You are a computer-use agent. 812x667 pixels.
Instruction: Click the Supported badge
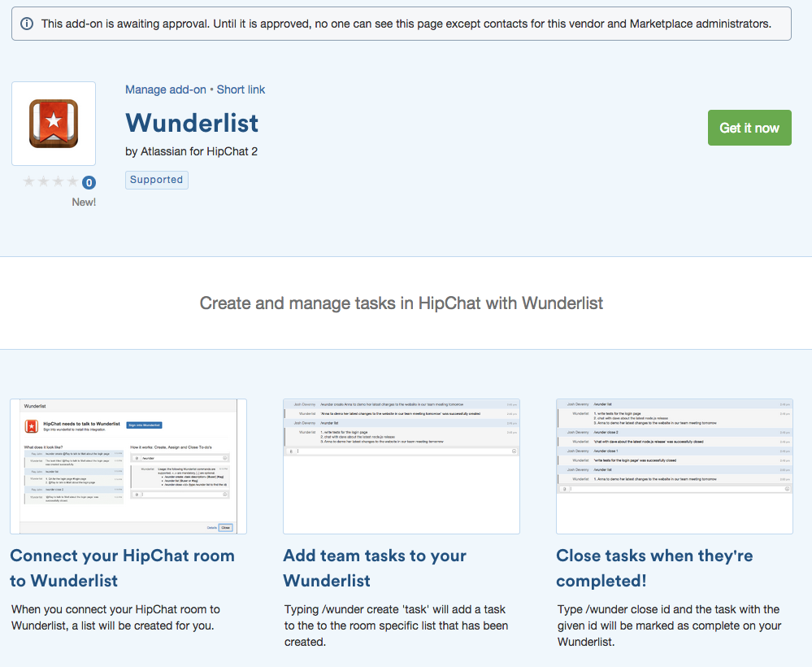(157, 180)
